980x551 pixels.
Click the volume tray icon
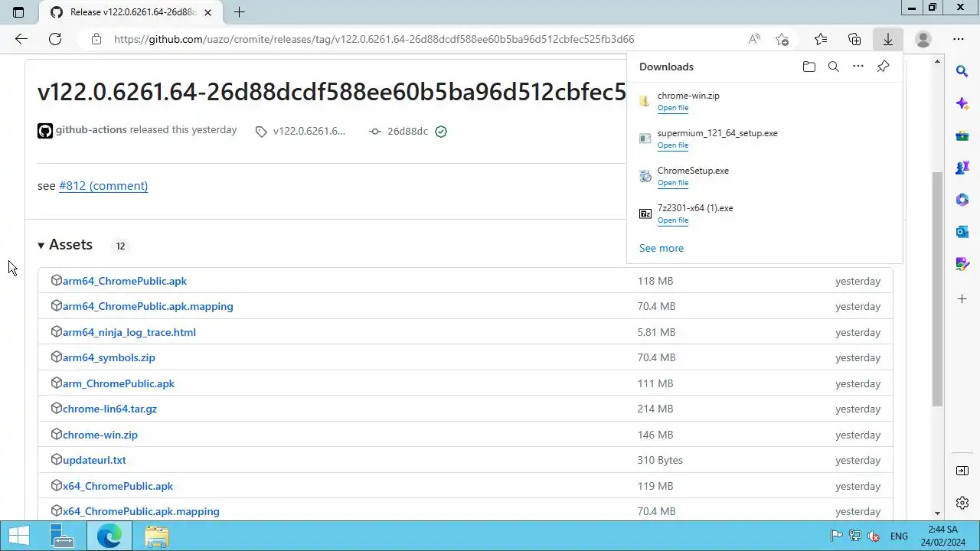(873, 536)
